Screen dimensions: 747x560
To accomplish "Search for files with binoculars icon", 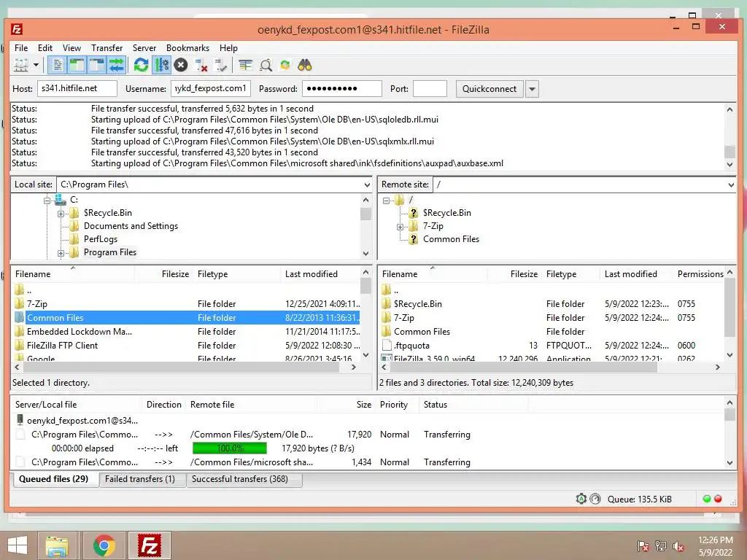I will click(305, 65).
